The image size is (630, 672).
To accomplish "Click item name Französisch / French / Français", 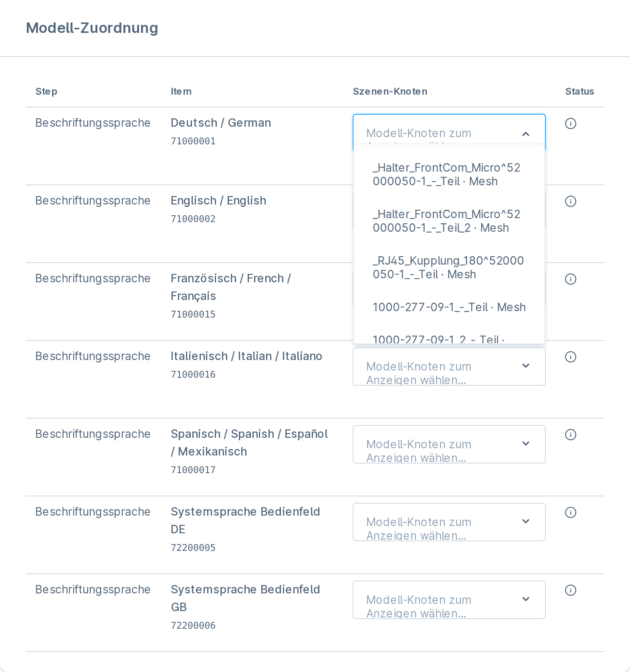I will point(231,287).
